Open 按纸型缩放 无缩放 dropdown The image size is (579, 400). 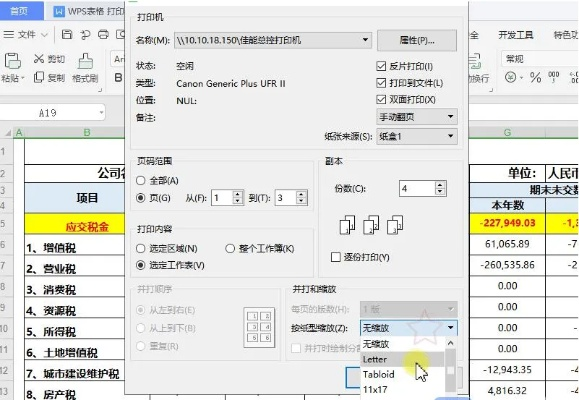[409, 328]
